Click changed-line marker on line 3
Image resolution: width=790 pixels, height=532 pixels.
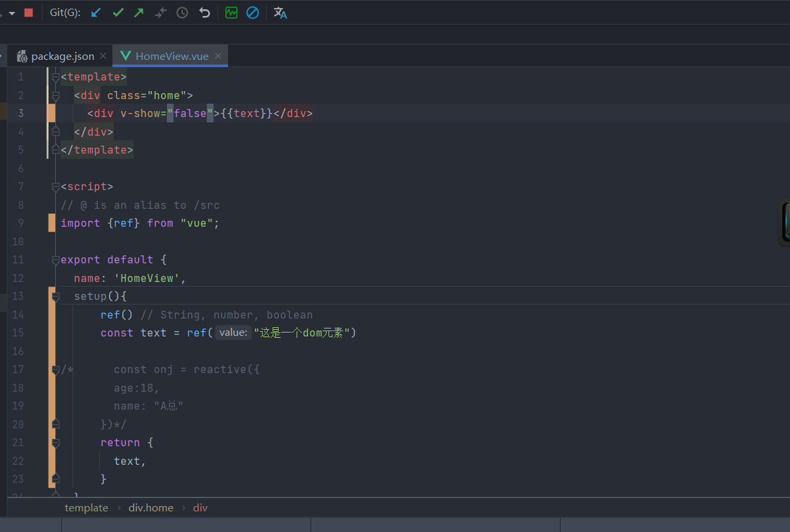(x=51, y=113)
